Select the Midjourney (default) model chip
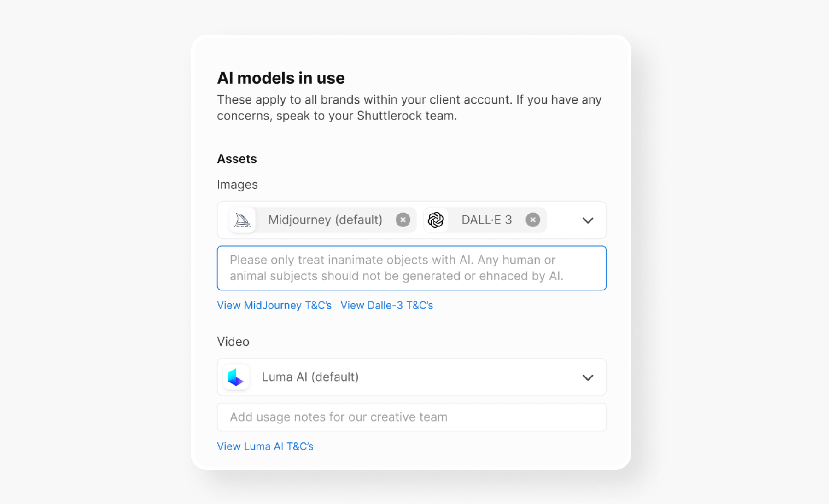This screenshot has width=829, height=504. 325,220
